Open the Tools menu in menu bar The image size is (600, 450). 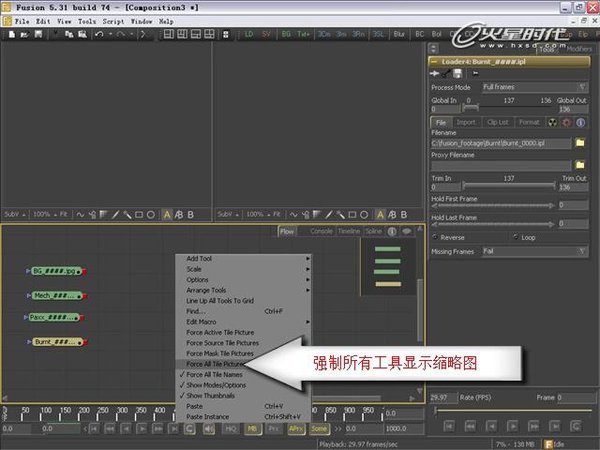[87, 21]
